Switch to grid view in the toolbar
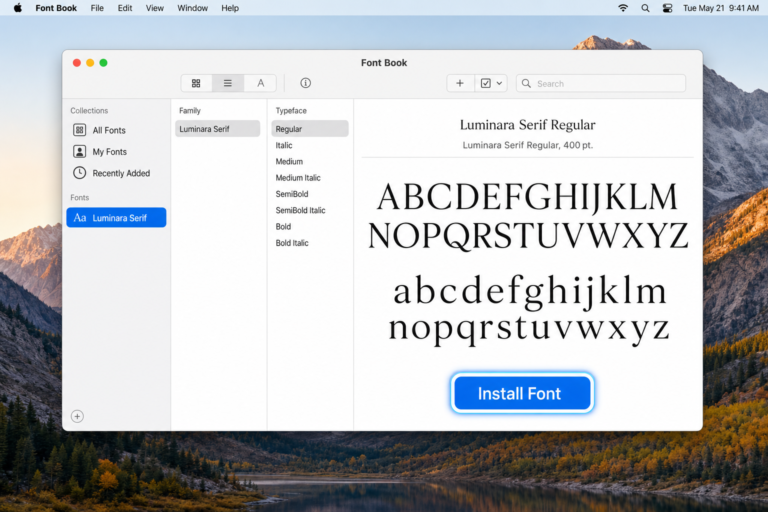This screenshot has width=768, height=512. coord(196,83)
